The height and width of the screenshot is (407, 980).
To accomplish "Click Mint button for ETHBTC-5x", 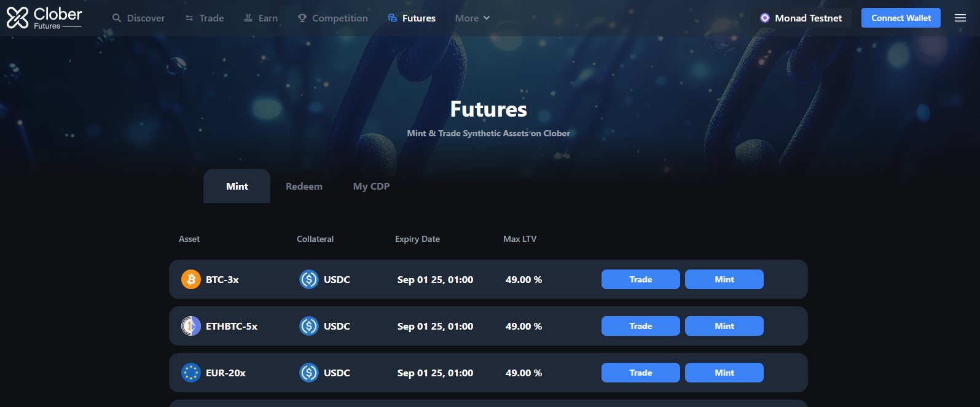I will coord(724,326).
